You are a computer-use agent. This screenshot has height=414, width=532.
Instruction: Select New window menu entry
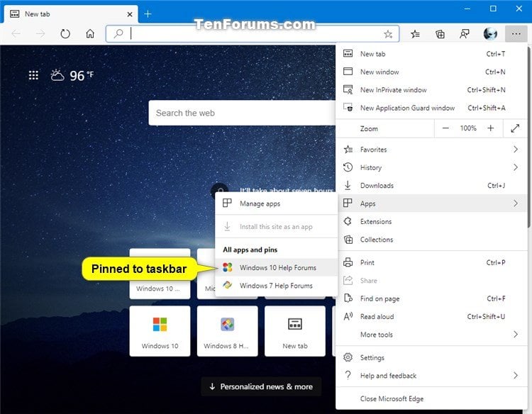click(431, 72)
